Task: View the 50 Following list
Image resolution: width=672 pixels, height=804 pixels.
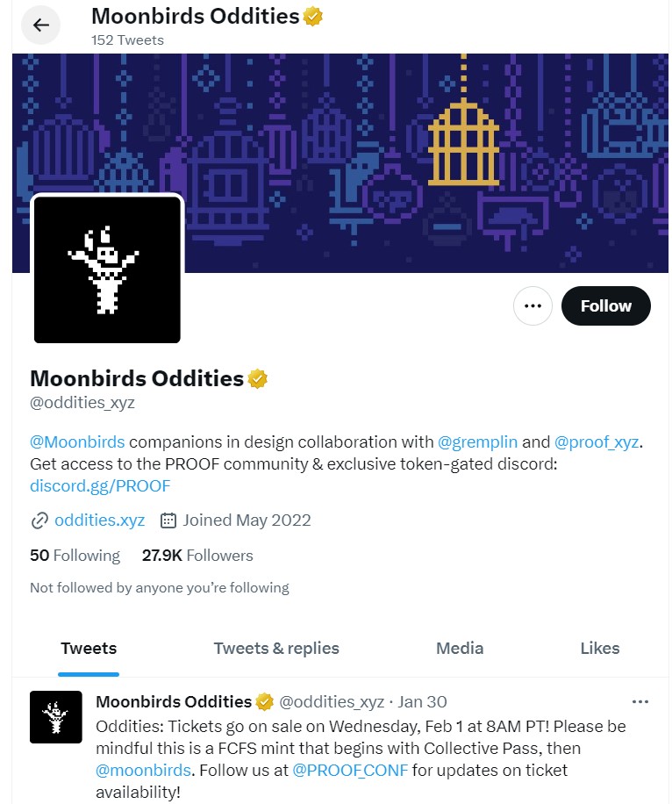Action: tap(75, 556)
